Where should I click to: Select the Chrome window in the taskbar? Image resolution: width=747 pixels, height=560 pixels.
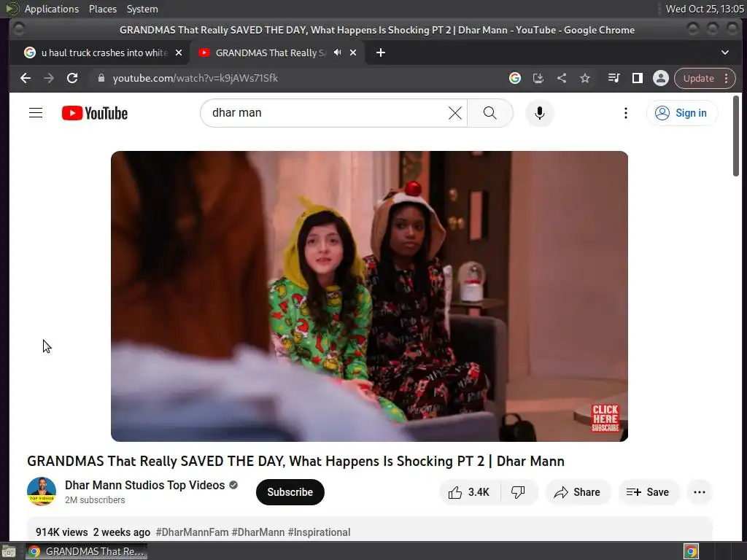[x=87, y=551]
